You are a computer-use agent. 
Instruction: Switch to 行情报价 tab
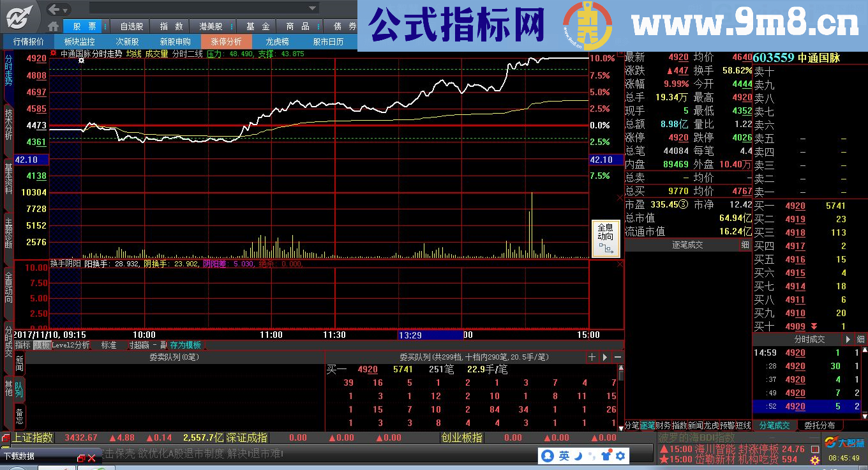pyautogui.click(x=29, y=42)
